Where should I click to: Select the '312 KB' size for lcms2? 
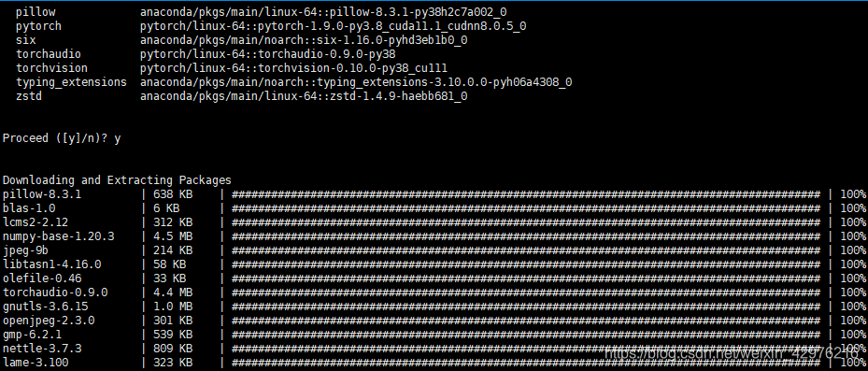pyautogui.click(x=173, y=222)
